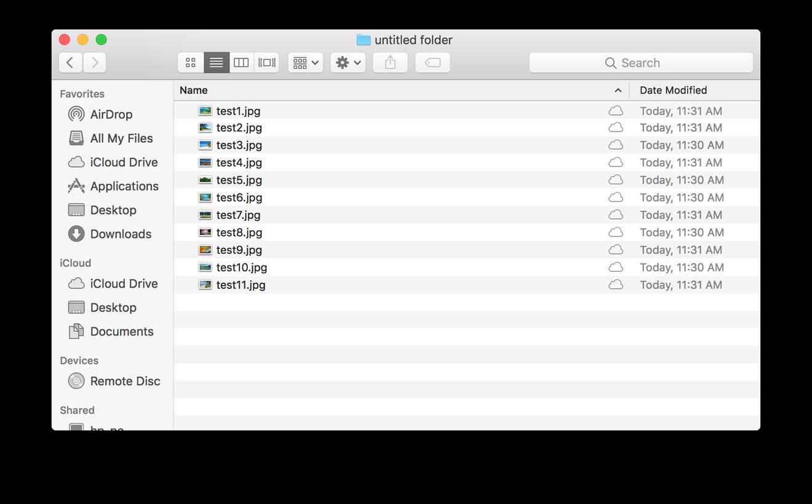Open Documents under iCloud section
This screenshot has height=504, width=812.
(122, 331)
